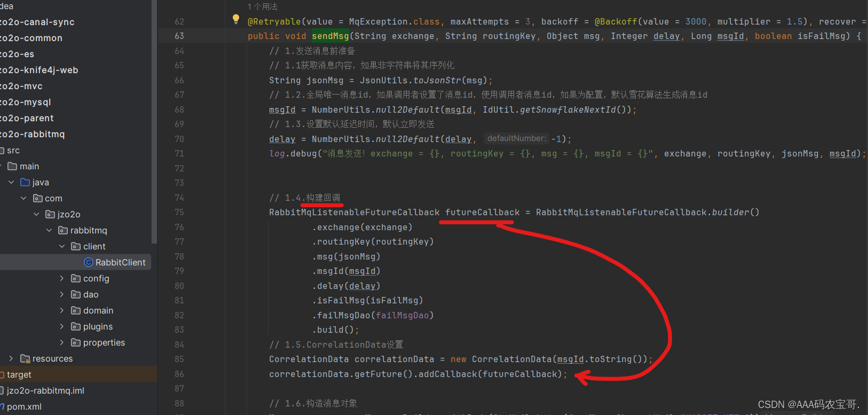
Task: Click the project panel vertical scrollbar
Action: tap(154, 122)
